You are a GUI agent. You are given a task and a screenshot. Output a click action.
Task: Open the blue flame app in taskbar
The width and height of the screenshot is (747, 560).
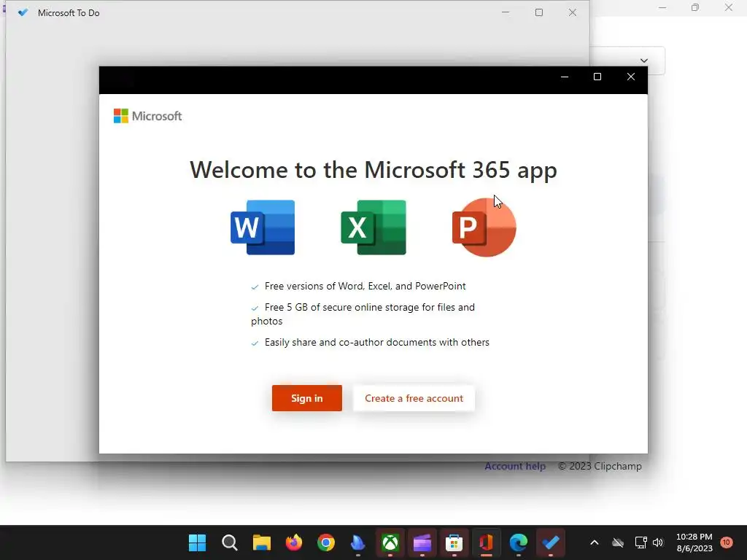pos(357,542)
